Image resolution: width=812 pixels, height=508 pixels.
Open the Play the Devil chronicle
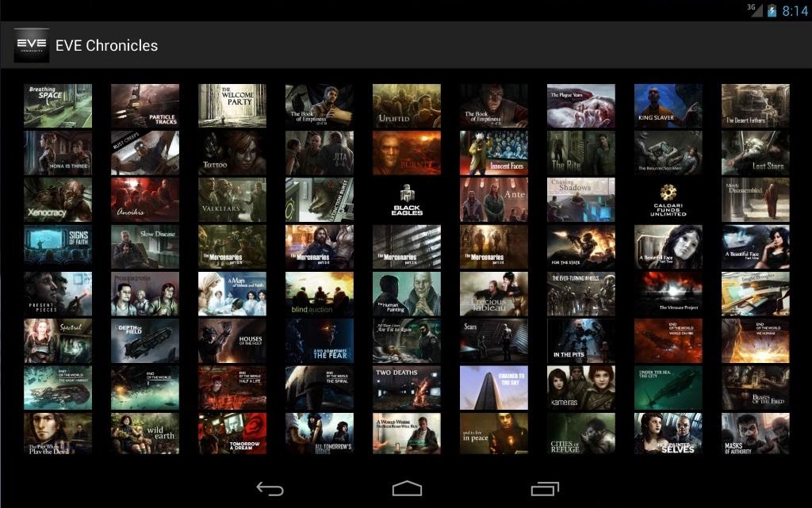point(58,434)
